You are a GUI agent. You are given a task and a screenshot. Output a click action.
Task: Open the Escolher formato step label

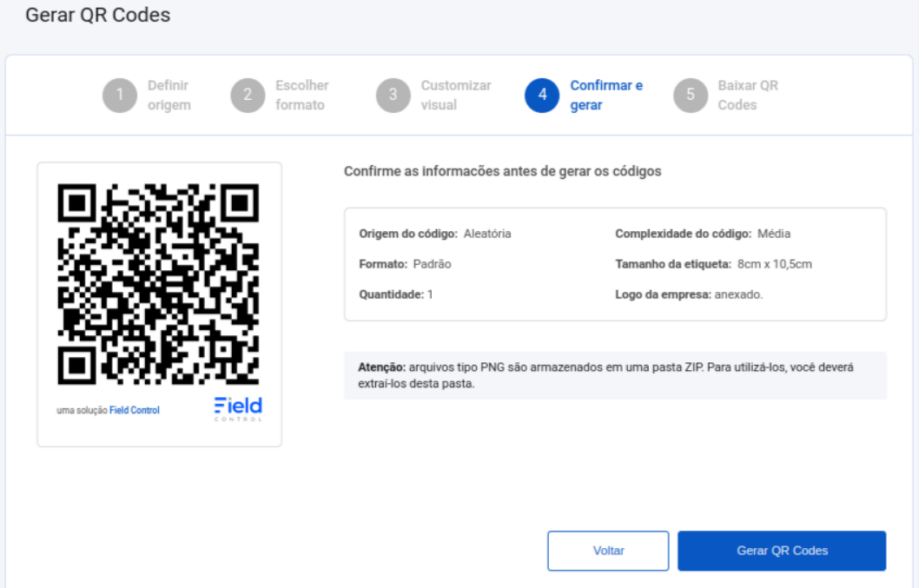(301, 95)
